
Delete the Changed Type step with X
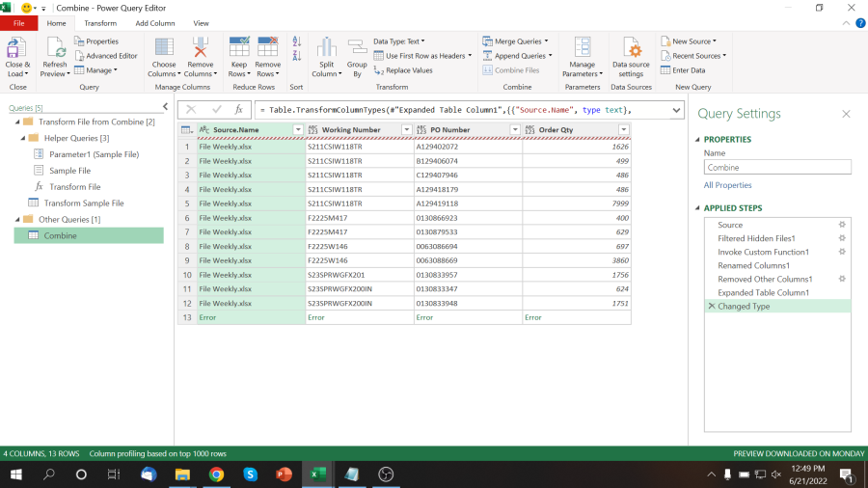point(712,306)
